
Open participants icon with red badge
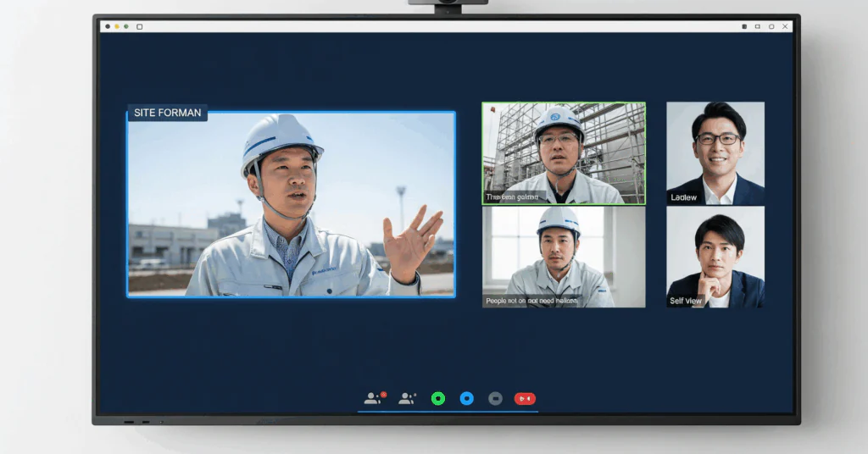click(x=375, y=398)
